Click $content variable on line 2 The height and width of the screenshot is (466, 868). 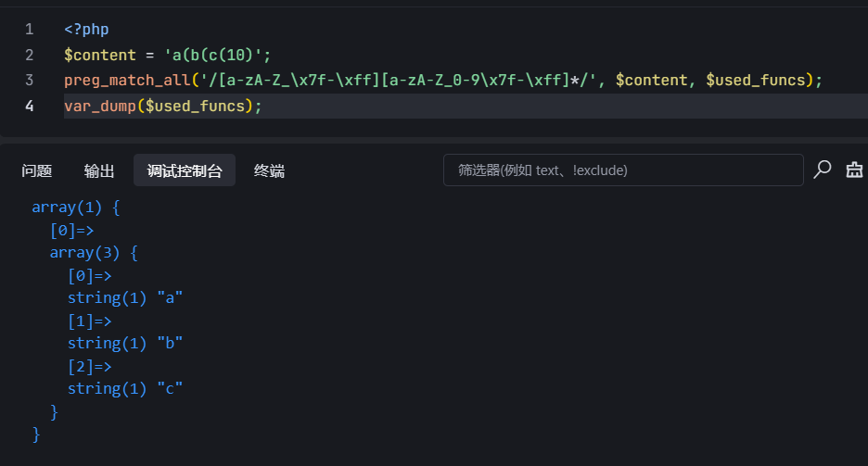[99, 55]
